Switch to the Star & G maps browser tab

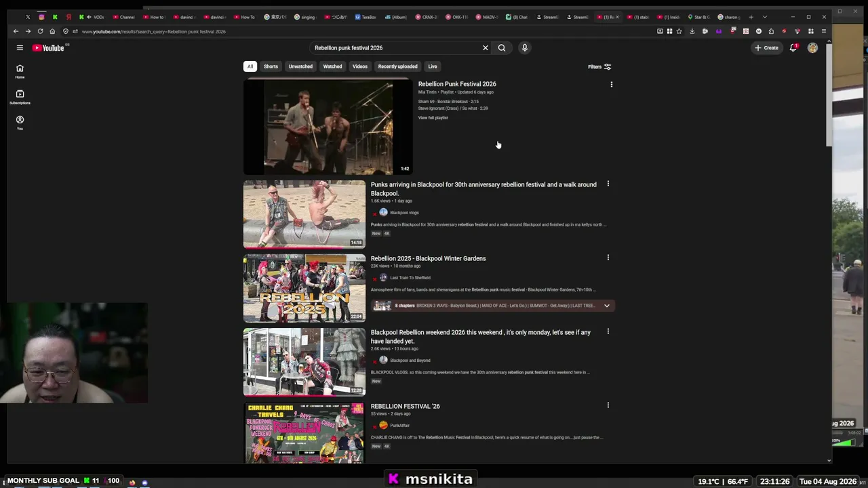[x=698, y=17]
